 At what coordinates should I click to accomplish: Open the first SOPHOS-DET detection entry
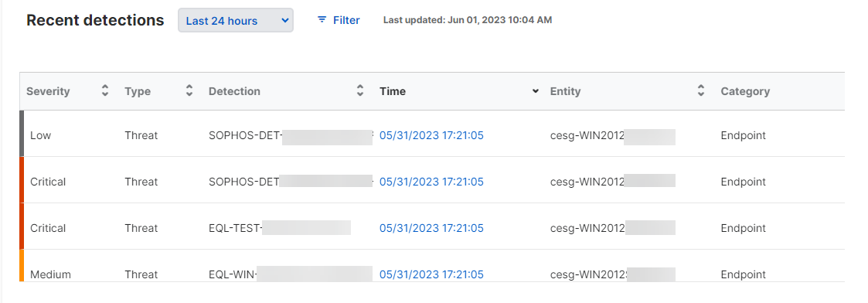click(291, 135)
